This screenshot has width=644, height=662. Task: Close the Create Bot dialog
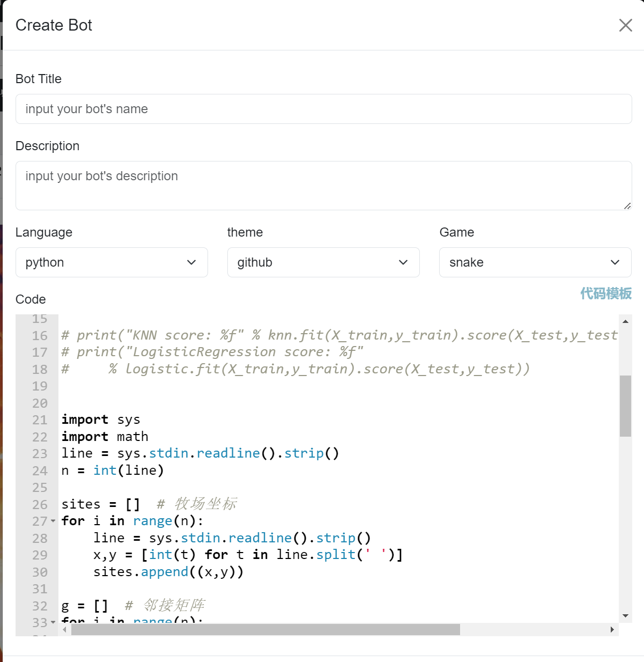click(625, 25)
